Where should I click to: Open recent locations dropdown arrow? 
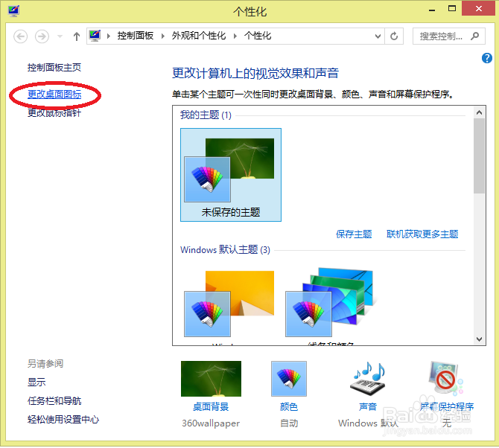[x=60, y=36]
